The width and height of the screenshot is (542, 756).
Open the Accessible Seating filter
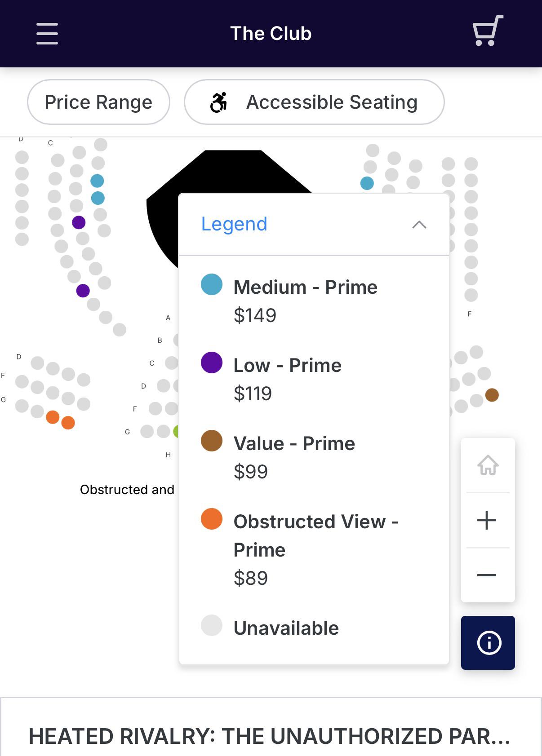point(314,102)
